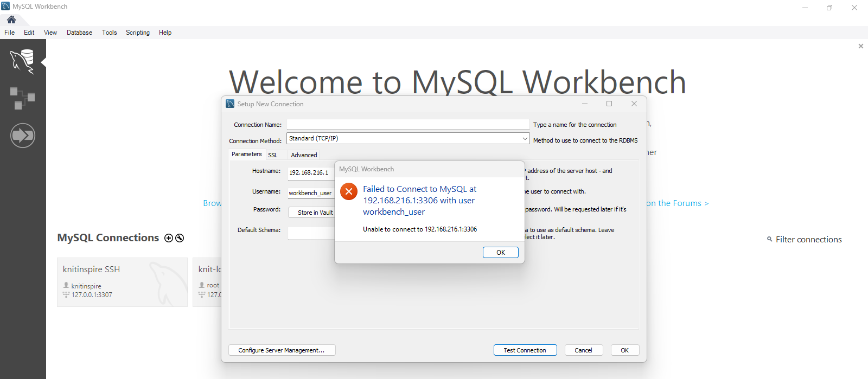Minimize the Setup New Connection dialog
The height and width of the screenshot is (379, 868).
pos(585,104)
